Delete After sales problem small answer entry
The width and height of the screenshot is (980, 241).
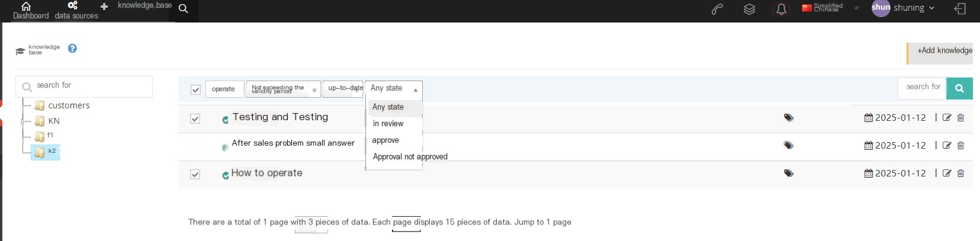point(960,145)
